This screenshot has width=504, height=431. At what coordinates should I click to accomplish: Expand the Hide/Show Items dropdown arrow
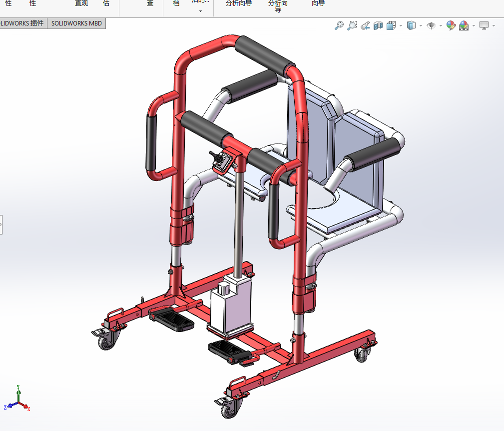click(x=441, y=25)
